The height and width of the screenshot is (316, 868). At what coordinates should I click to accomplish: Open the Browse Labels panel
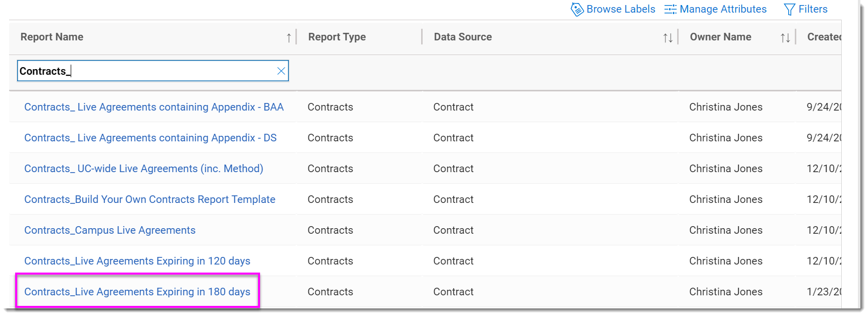[620, 9]
